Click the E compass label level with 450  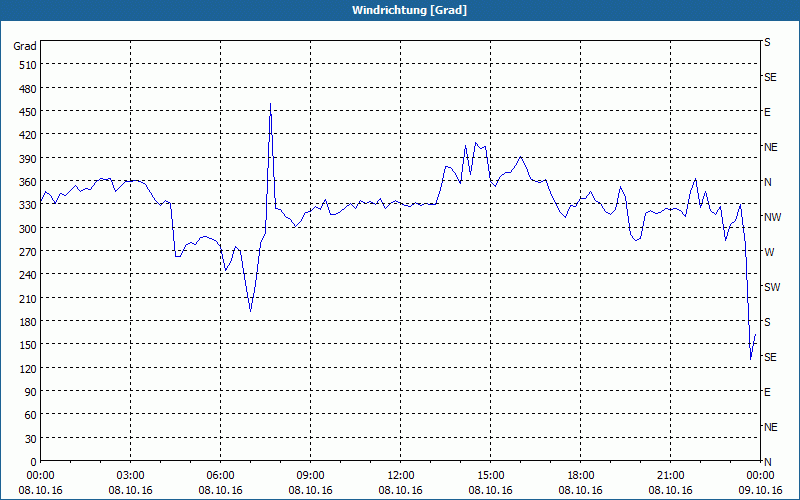pyautogui.click(x=767, y=112)
